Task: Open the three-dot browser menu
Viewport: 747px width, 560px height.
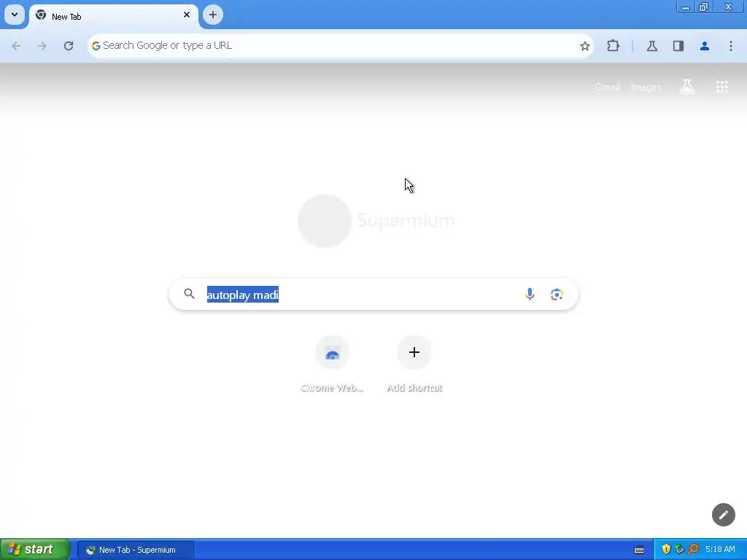Action: (731, 46)
